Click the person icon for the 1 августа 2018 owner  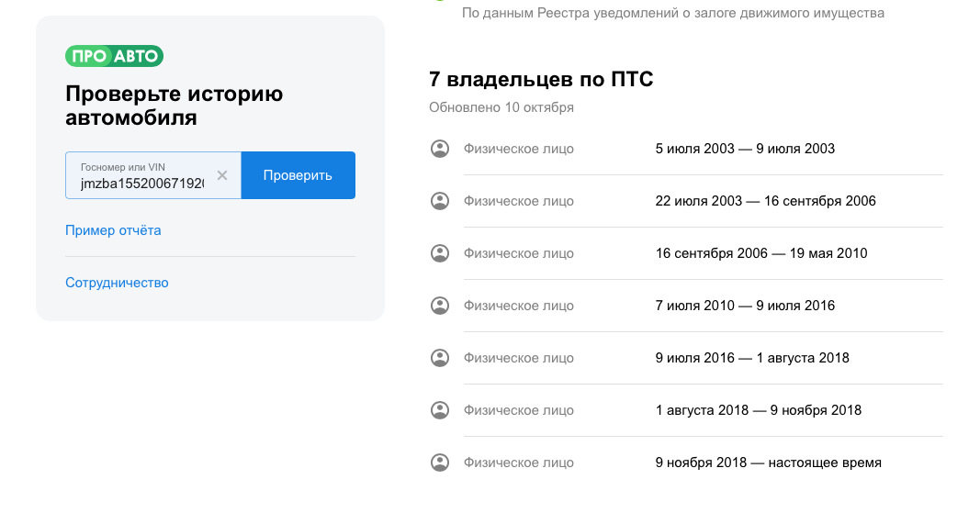pyautogui.click(x=440, y=410)
